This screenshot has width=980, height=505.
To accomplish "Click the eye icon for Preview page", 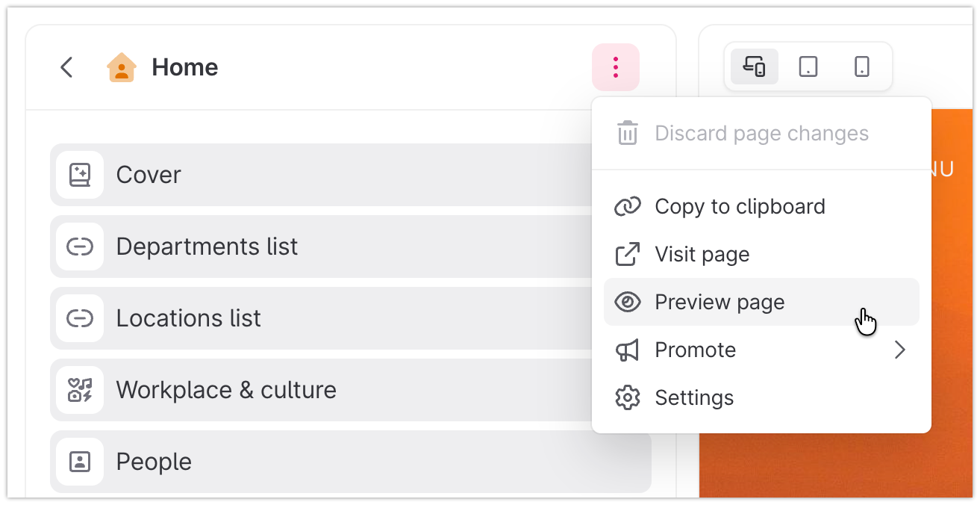I will click(628, 302).
